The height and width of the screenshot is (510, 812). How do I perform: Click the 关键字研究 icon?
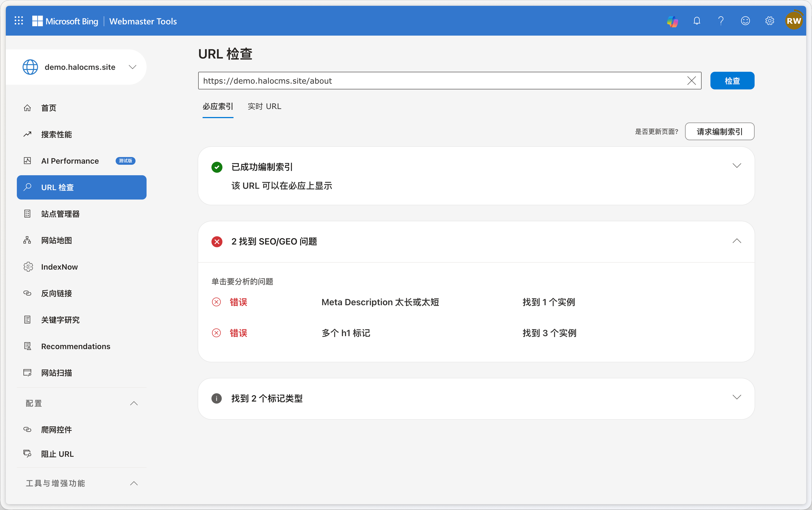click(x=27, y=320)
